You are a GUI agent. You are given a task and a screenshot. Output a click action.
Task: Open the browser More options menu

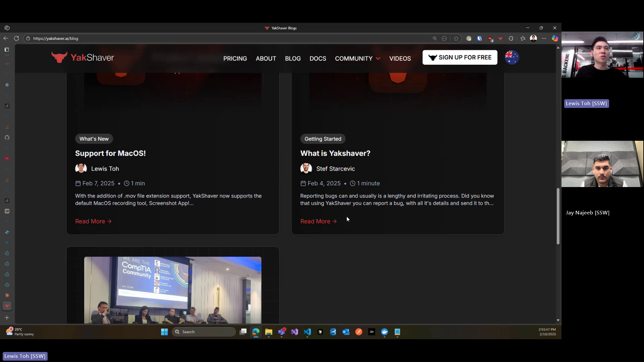click(x=544, y=38)
